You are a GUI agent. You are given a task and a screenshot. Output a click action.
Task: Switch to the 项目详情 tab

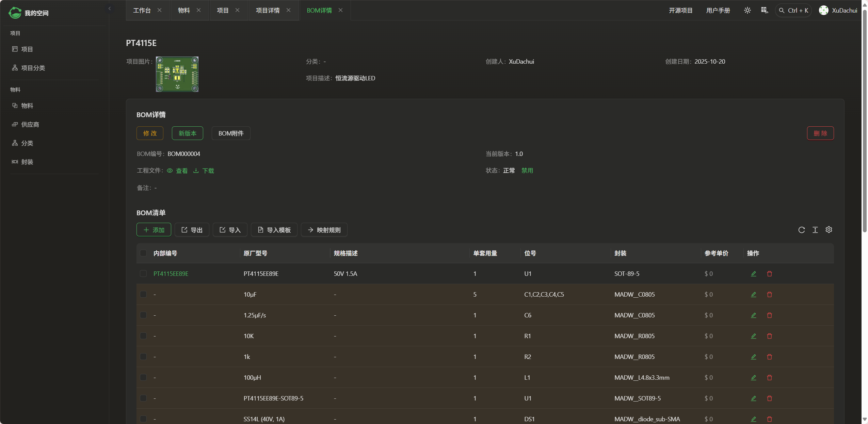click(x=268, y=10)
